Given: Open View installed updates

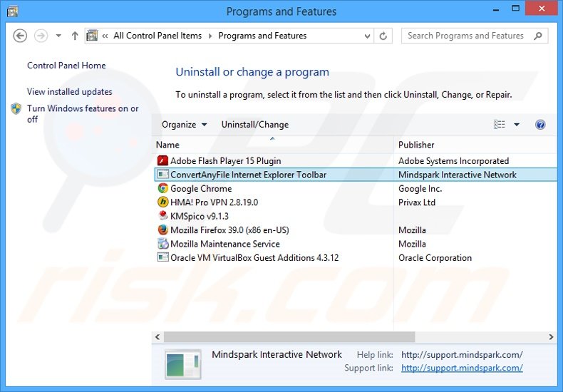Looking at the screenshot, I should coord(69,91).
